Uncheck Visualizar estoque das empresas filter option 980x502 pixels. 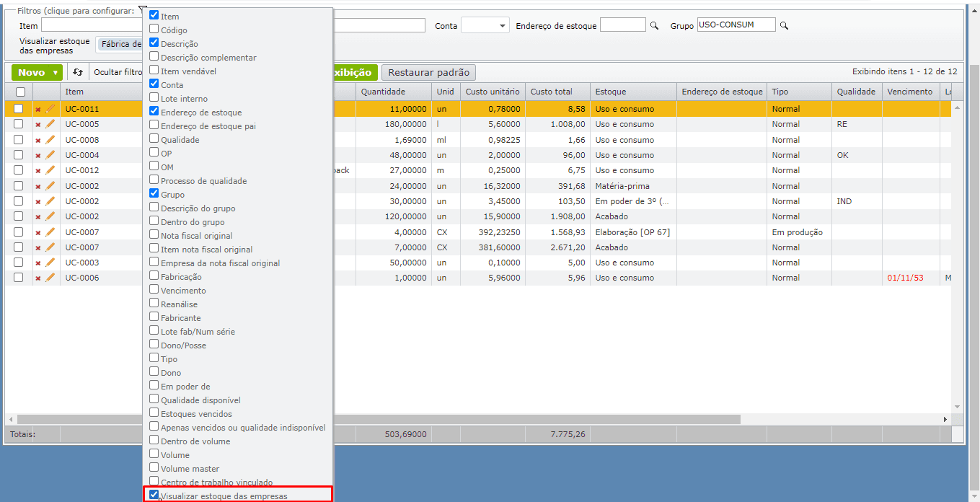coord(154,496)
